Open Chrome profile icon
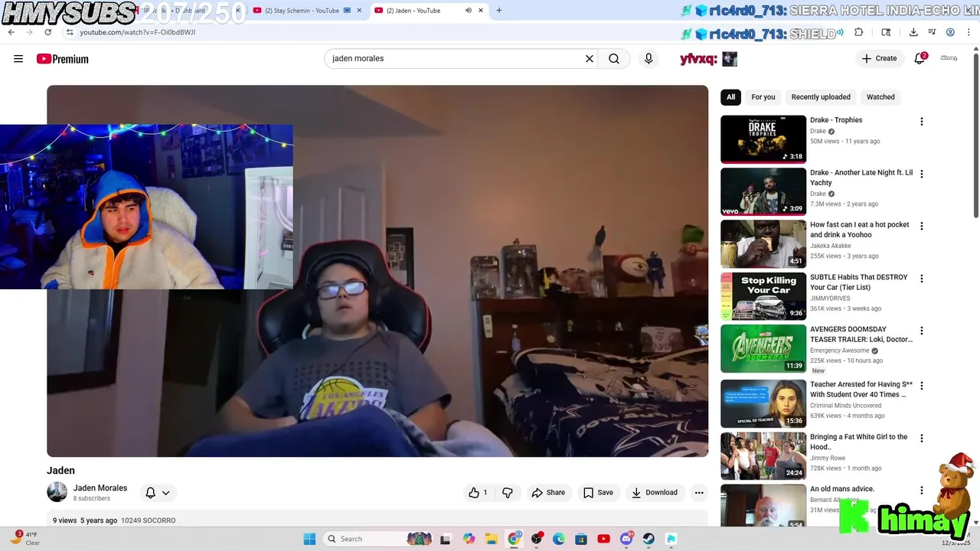The height and width of the screenshot is (551, 980). tap(950, 32)
